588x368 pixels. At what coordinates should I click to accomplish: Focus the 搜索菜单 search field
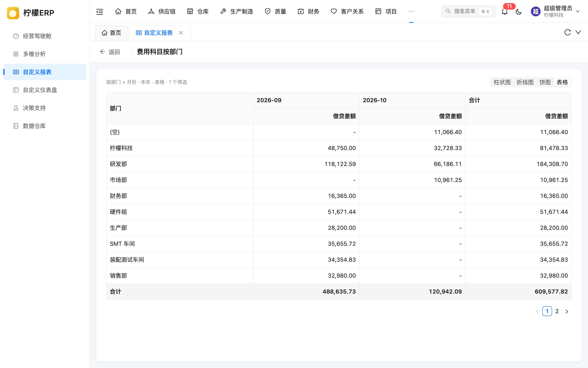pos(468,11)
